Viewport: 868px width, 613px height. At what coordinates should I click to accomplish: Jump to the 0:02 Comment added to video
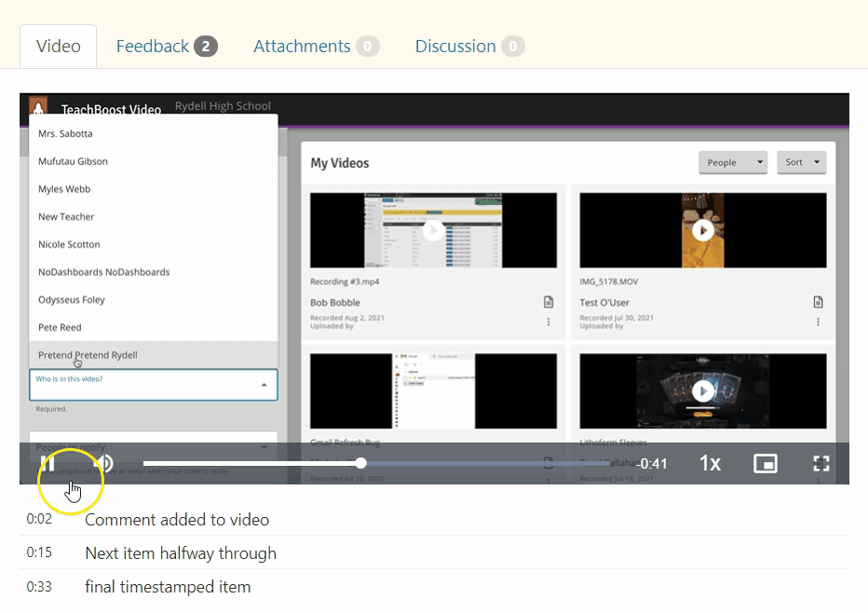(x=434, y=520)
